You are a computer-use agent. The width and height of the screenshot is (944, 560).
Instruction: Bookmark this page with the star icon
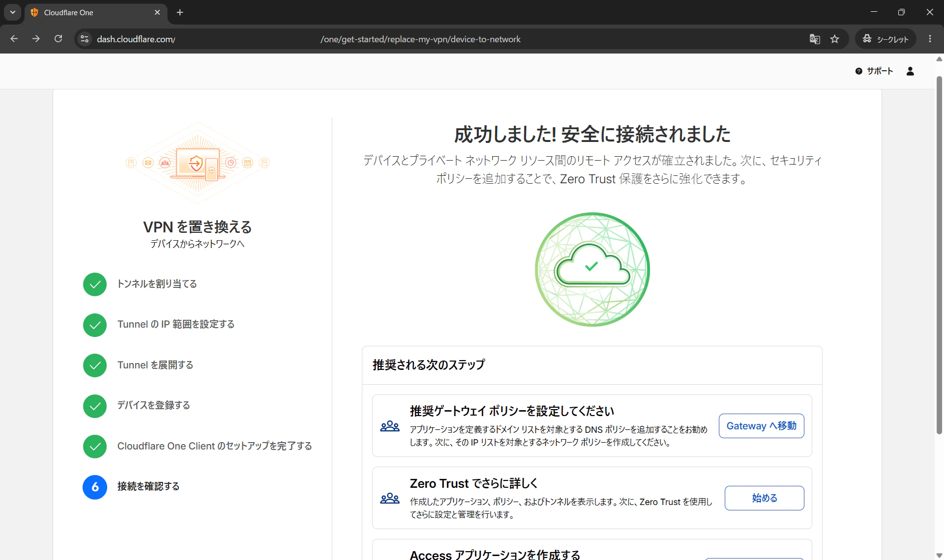(x=835, y=39)
